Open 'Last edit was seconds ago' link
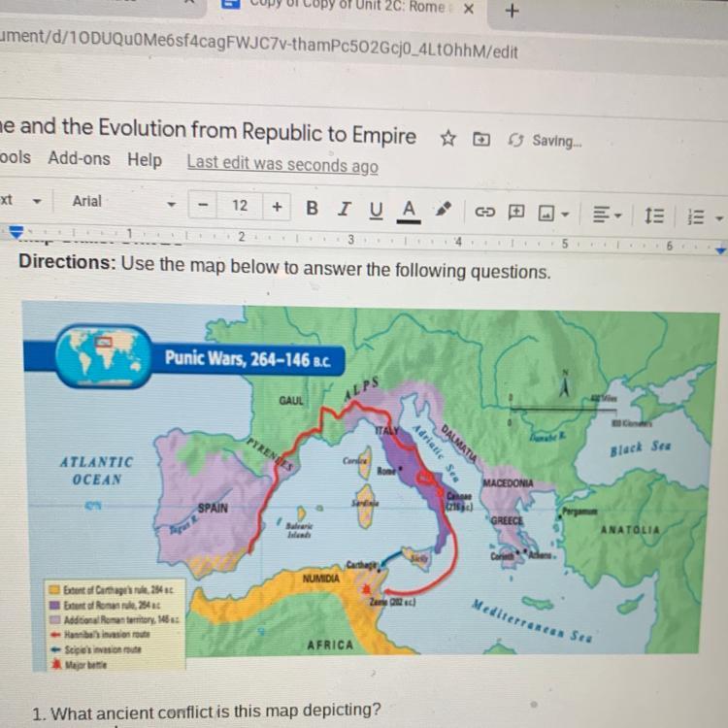Image resolution: width=728 pixels, height=728 pixels. pos(282,164)
